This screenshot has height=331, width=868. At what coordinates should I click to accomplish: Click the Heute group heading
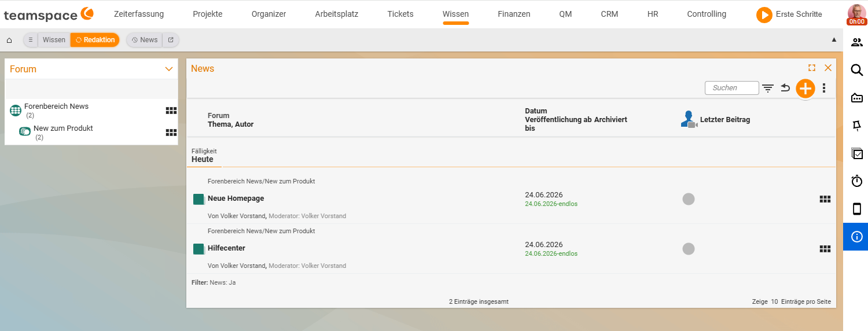203,159
